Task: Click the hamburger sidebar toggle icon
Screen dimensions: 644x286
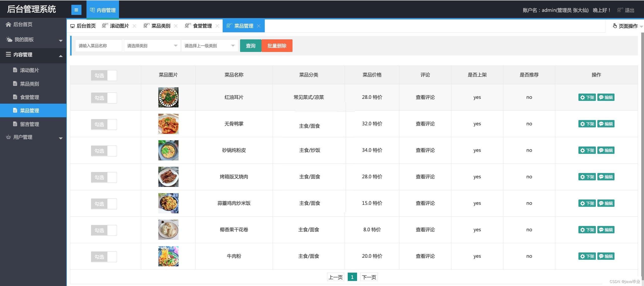Action: [76, 10]
